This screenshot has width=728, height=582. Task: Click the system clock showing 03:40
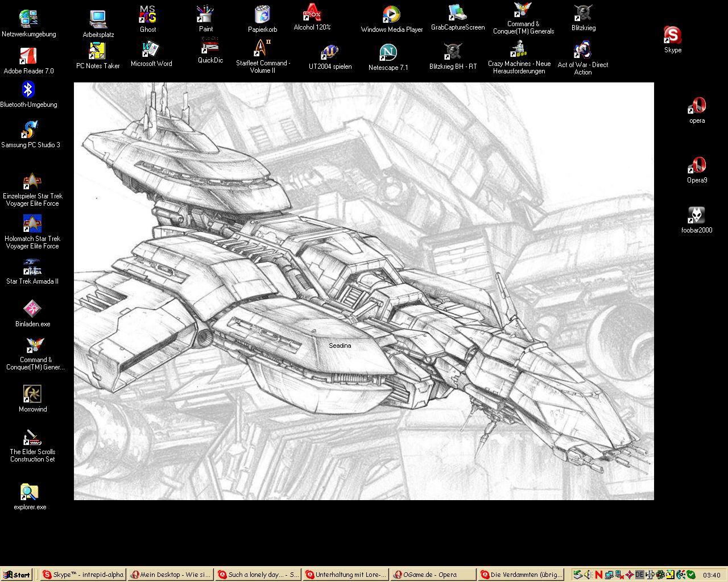711,575
